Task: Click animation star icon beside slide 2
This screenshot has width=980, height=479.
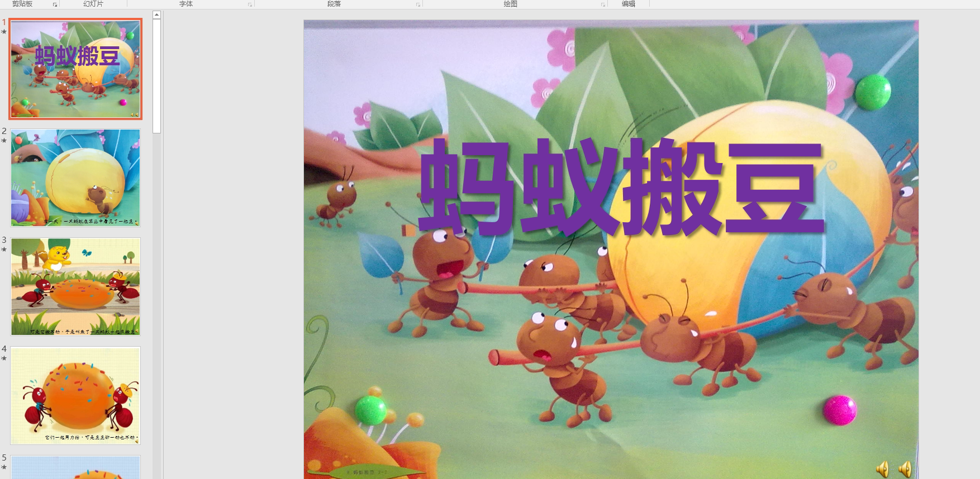Action: pos(4,141)
